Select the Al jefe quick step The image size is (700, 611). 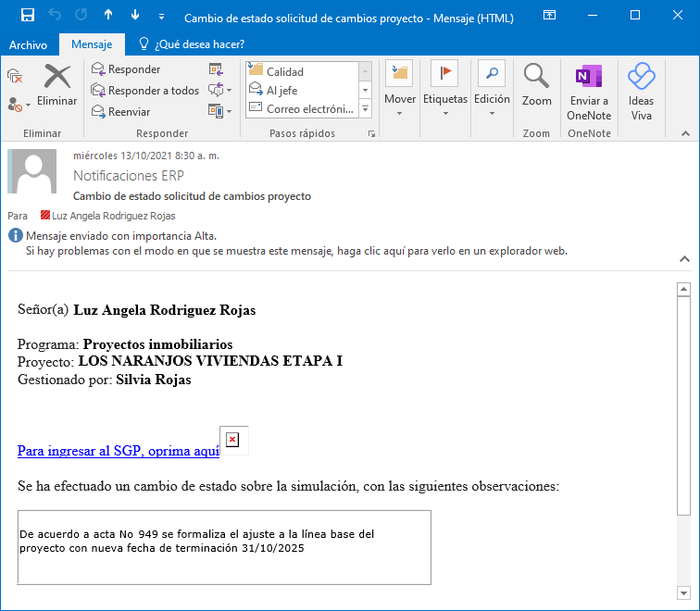302,90
